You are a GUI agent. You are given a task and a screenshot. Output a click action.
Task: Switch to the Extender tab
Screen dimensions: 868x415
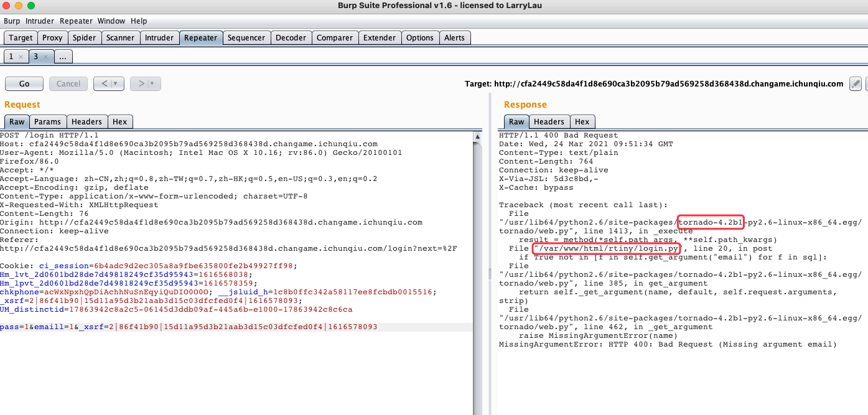[x=380, y=37]
